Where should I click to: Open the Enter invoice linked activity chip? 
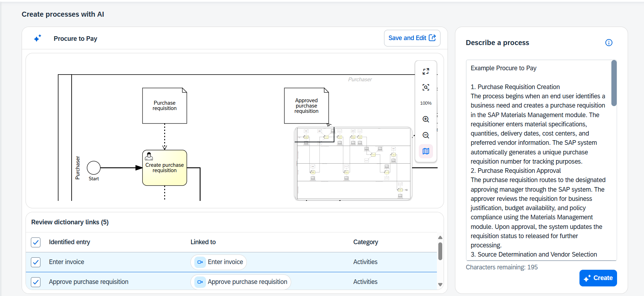click(x=218, y=262)
